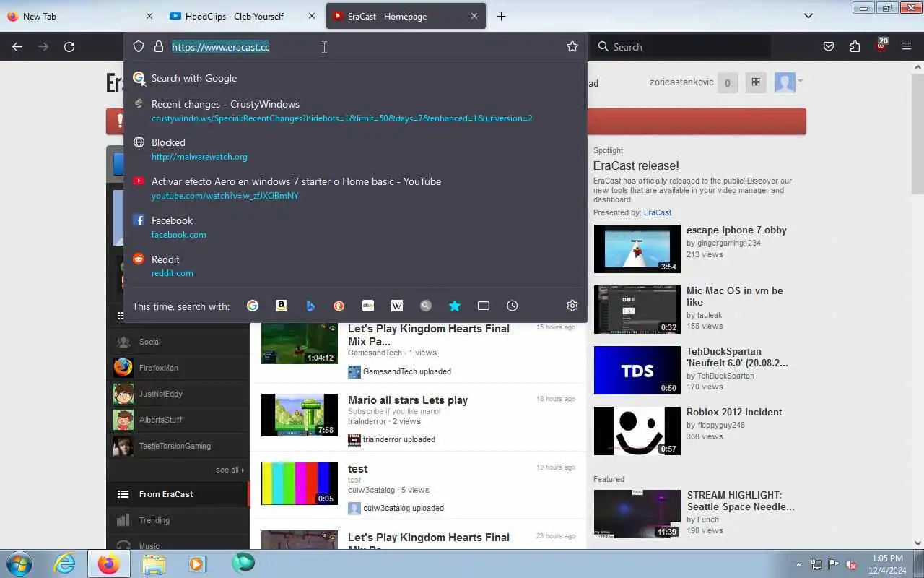Image resolution: width=924 pixels, height=578 pixels.
Task: Search with DuckDuckGo one-off engine icon
Action: coord(339,306)
